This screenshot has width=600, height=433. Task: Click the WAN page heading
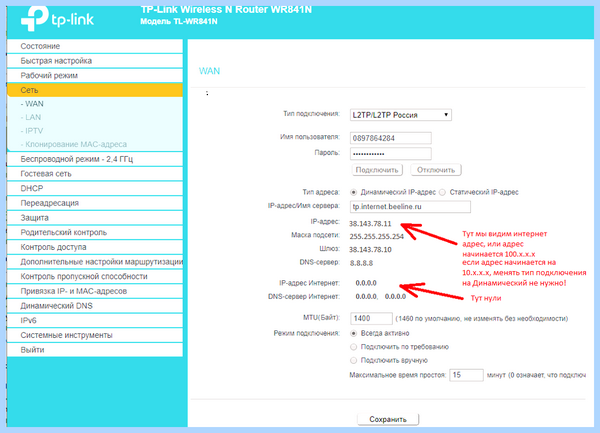209,71
